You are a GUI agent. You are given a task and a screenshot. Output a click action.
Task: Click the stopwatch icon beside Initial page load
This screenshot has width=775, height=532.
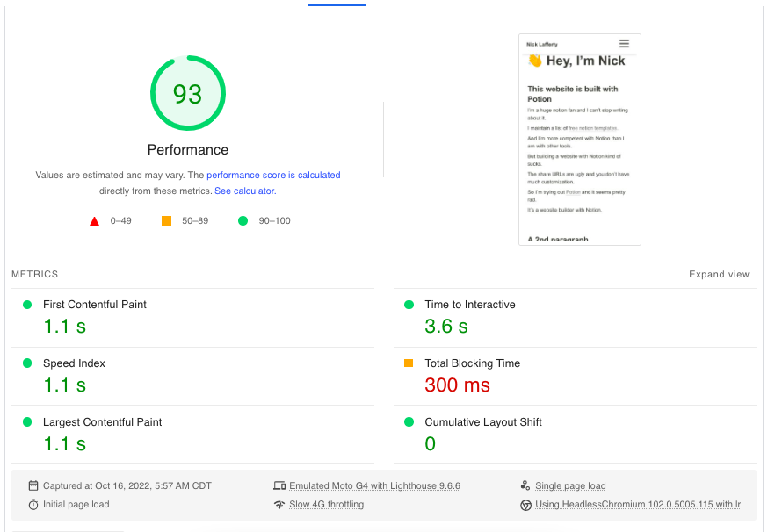point(33,505)
